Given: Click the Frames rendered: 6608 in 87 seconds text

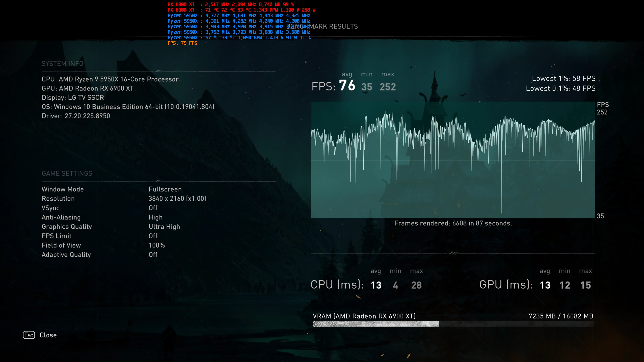Looking at the screenshot, I should tap(453, 223).
